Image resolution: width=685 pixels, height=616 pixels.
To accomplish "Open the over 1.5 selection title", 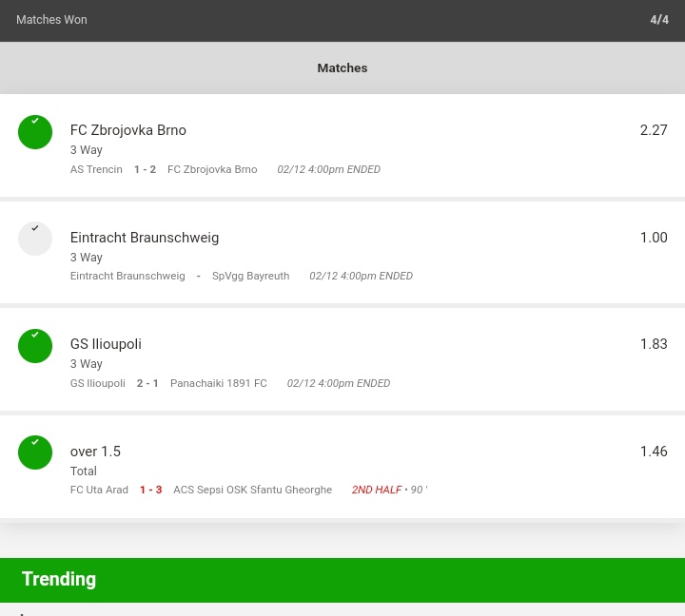I will coord(95,452).
